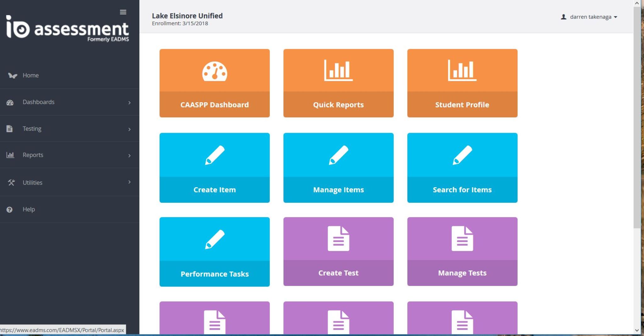Click the Create Item pencil icon
Image resolution: width=644 pixels, height=336 pixels.
[x=214, y=155]
